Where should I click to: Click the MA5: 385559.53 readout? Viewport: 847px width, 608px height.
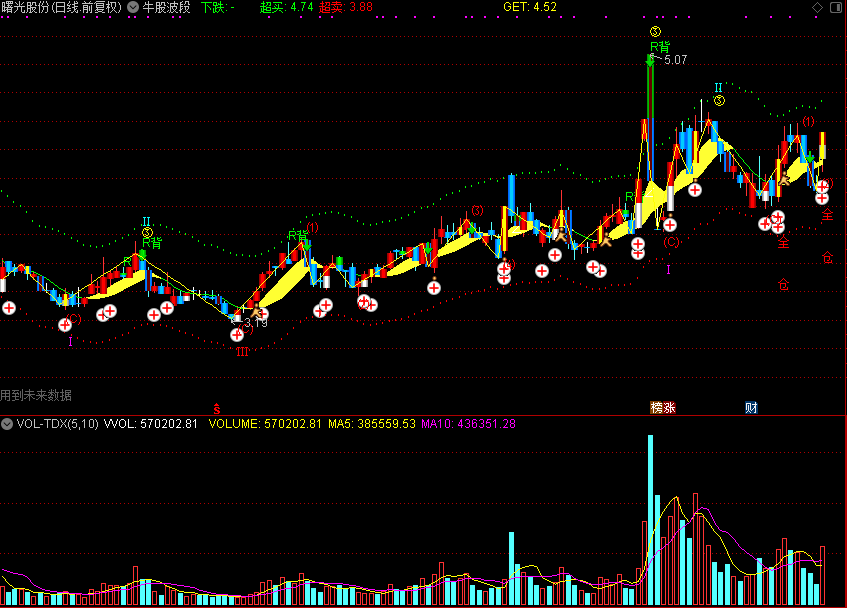tap(372, 424)
